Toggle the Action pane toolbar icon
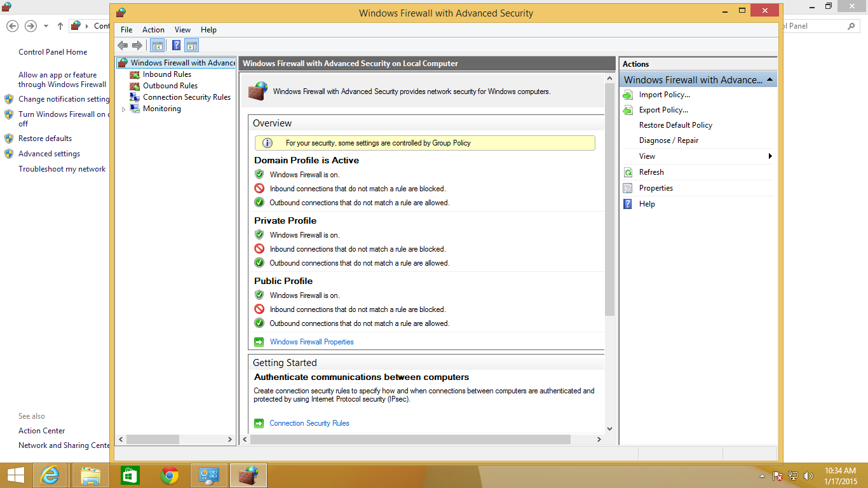This screenshot has width=868, height=488. [192, 45]
